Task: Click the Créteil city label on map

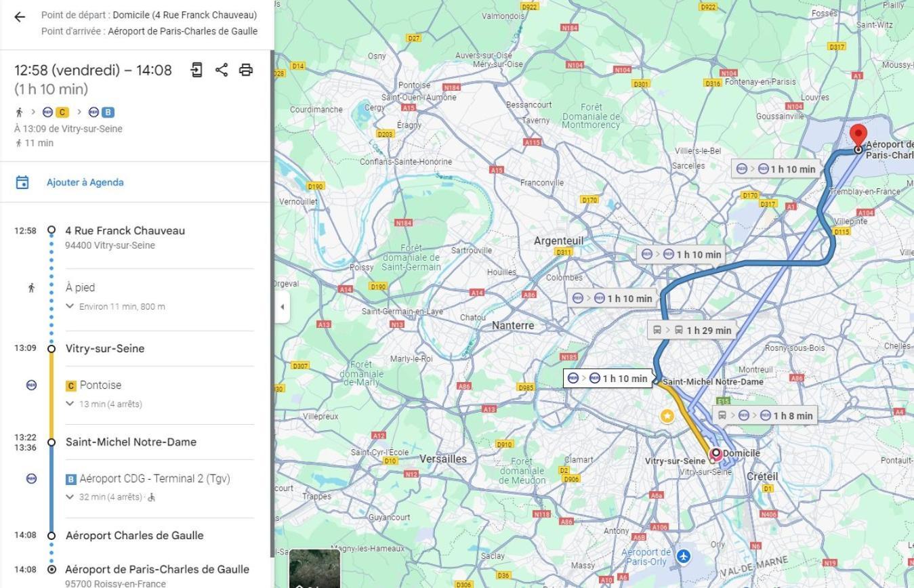Action: (x=762, y=476)
